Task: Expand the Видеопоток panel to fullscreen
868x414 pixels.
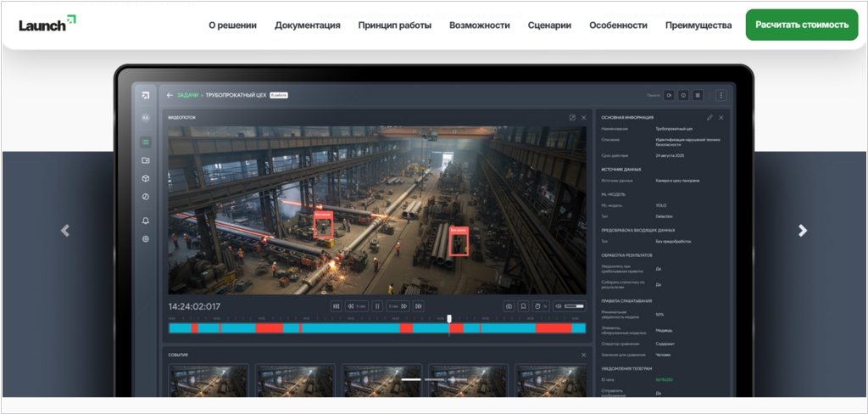Action: pyautogui.click(x=572, y=117)
